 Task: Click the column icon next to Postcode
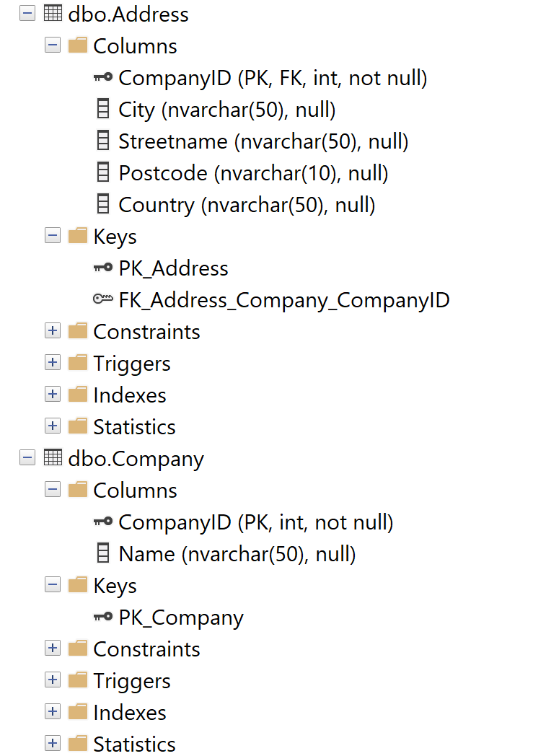103,173
